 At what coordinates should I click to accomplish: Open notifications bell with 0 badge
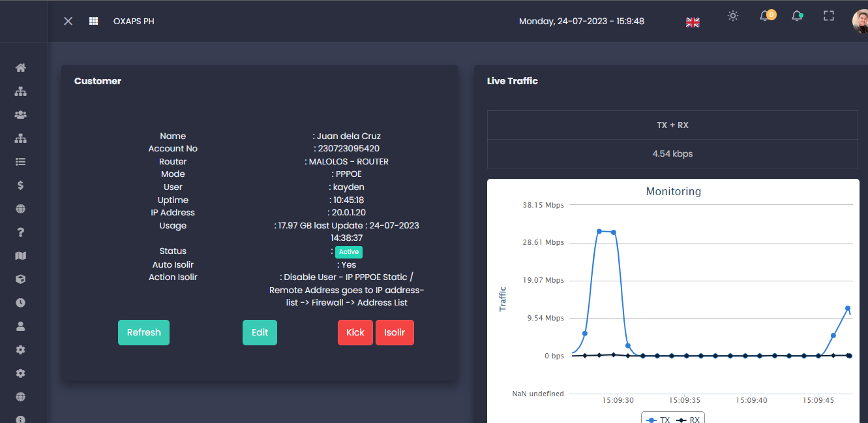point(767,16)
